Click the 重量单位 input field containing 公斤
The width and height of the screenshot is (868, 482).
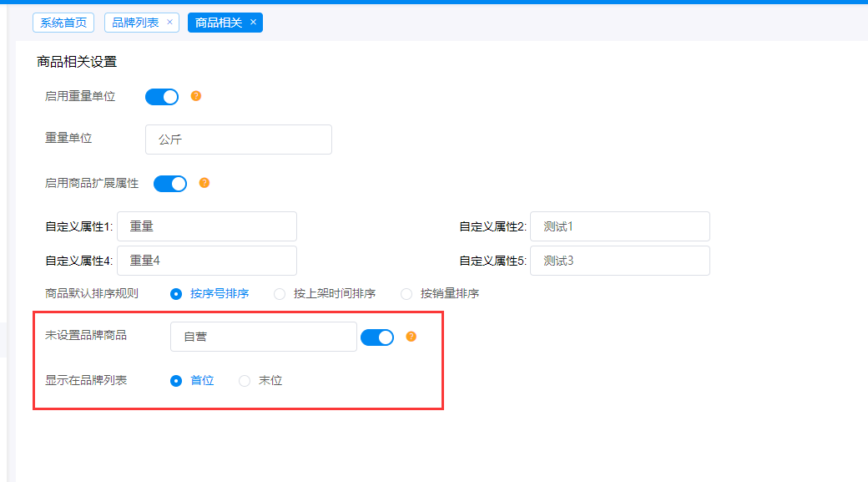239,140
